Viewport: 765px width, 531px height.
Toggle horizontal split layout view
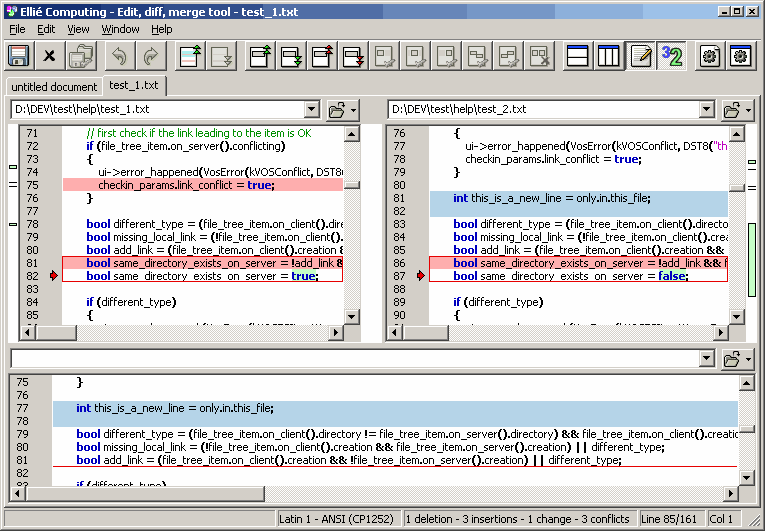click(x=577, y=56)
